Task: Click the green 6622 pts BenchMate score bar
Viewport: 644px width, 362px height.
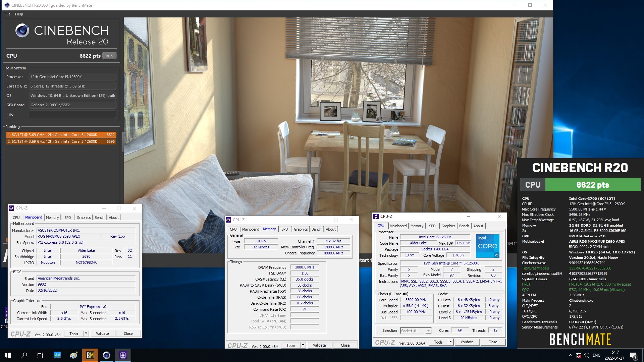Action: click(x=593, y=185)
